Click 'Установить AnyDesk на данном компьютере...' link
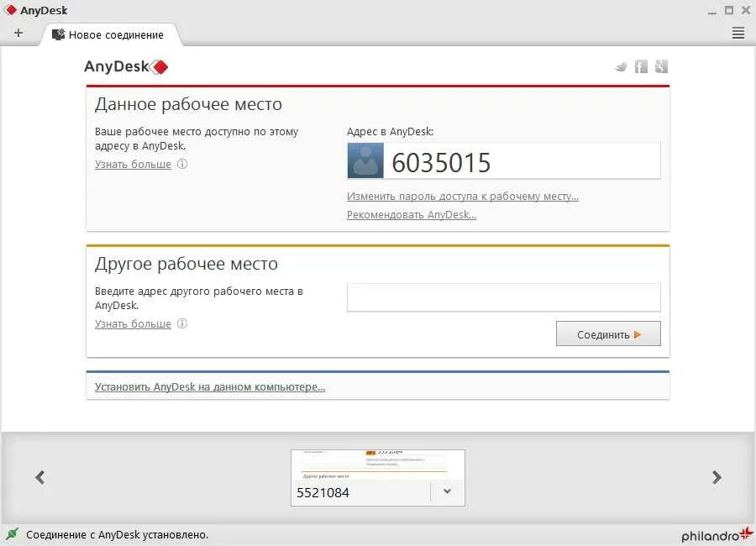This screenshot has width=756, height=546. click(x=210, y=387)
